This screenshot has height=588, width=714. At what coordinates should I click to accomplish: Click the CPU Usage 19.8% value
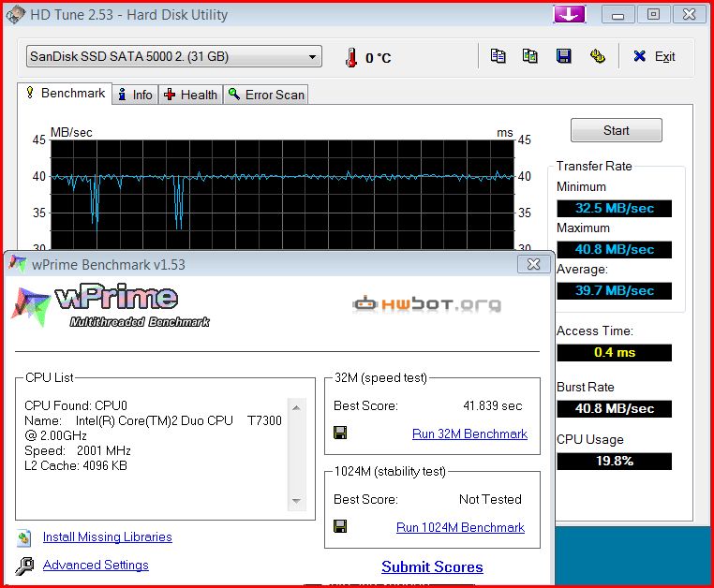(x=615, y=461)
